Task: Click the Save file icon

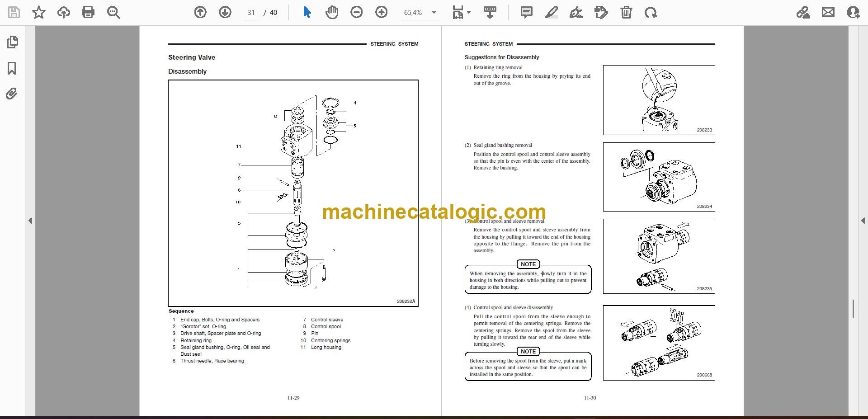Action: tap(14, 12)
